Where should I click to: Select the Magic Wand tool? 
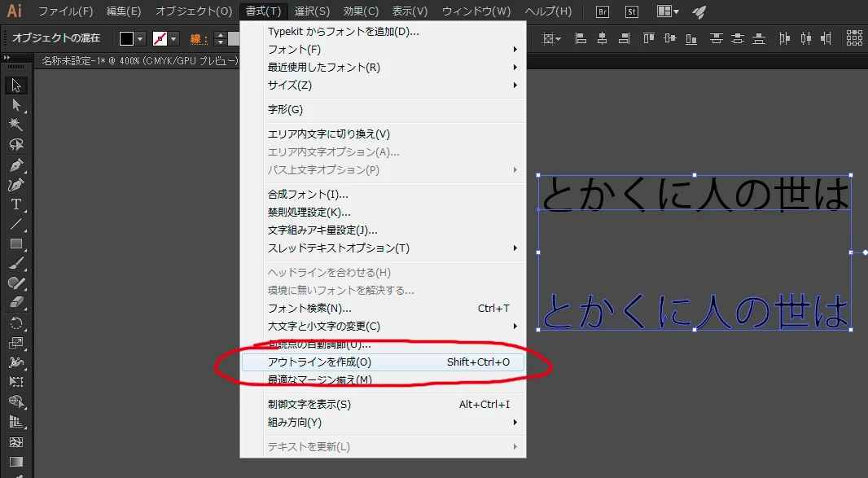click(16, 124)
